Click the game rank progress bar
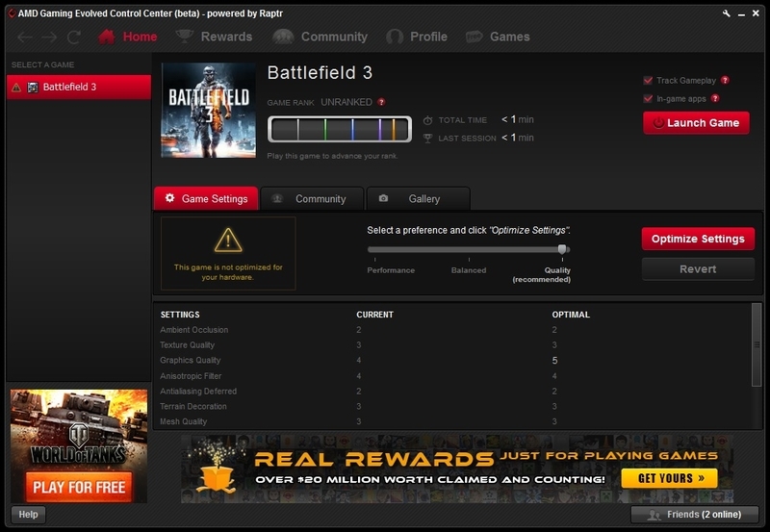Viewport: 770px width, 532px height. pyautogui.click(x=340, y=129)
